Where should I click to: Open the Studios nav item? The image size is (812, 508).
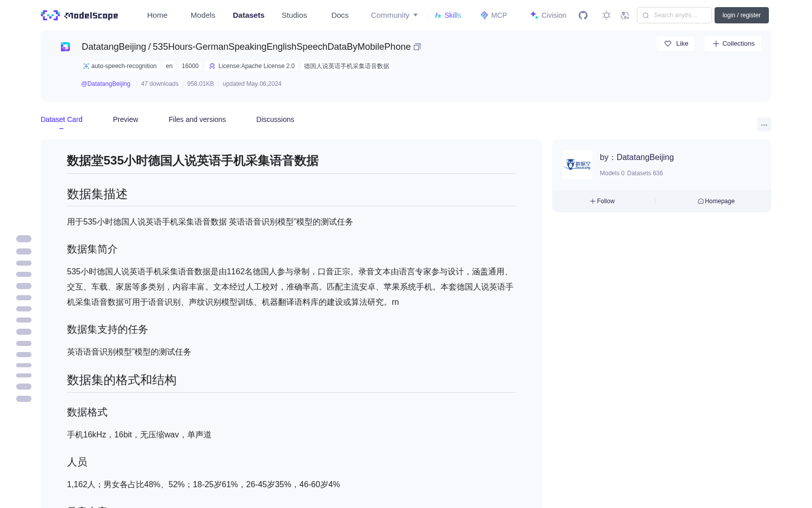point(294,15)
